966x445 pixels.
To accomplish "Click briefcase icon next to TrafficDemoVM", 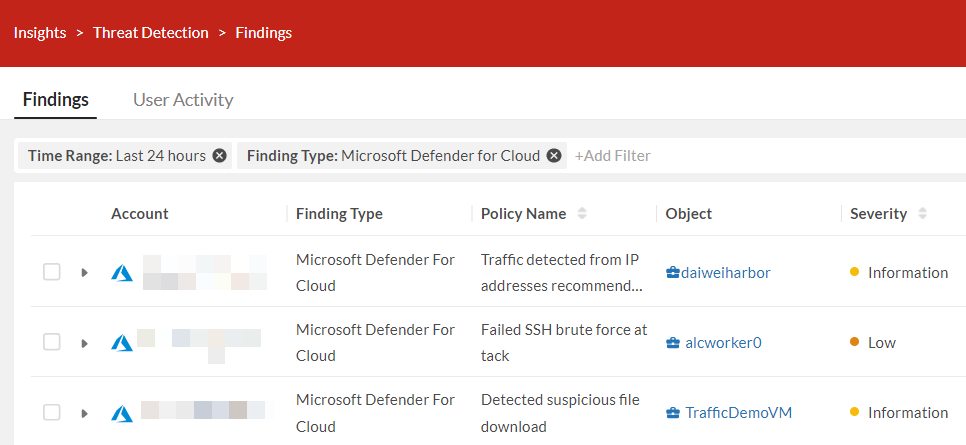I will coord(673,412).
